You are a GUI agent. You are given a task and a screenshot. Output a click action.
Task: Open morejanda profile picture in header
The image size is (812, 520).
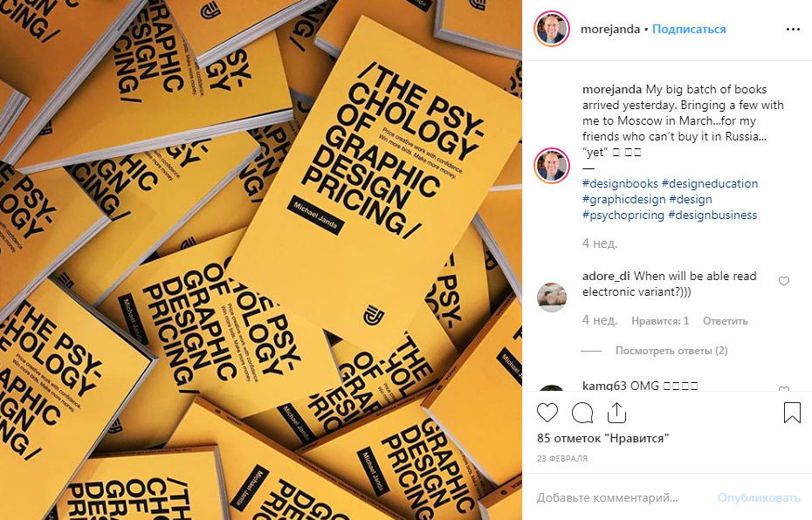tap(552, 29)
